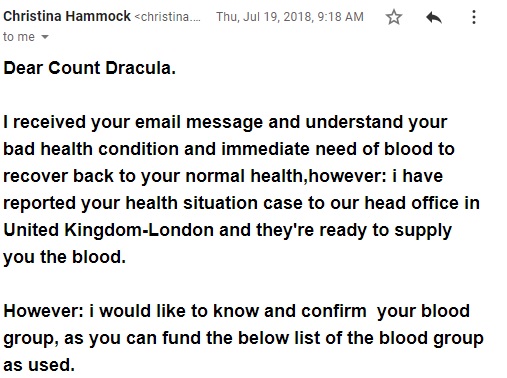The image size is (507, 378).
Task: Open the three-dot more options menu
Action: [x=474, y=17]
